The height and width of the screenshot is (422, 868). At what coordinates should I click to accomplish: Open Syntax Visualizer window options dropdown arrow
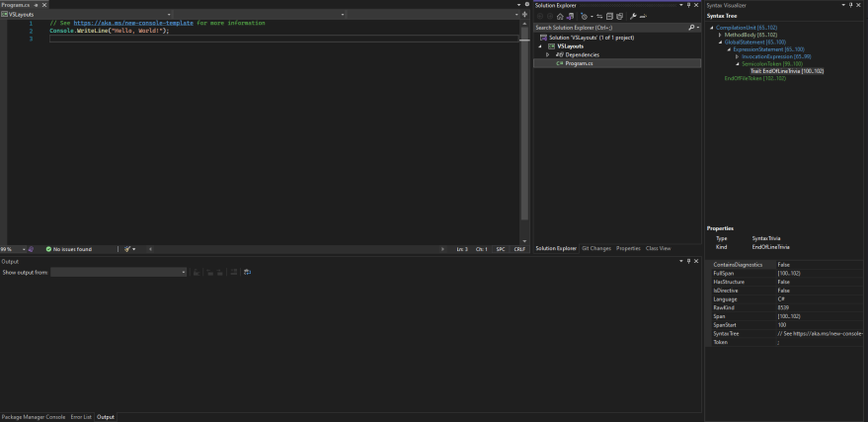click(843, 5)
